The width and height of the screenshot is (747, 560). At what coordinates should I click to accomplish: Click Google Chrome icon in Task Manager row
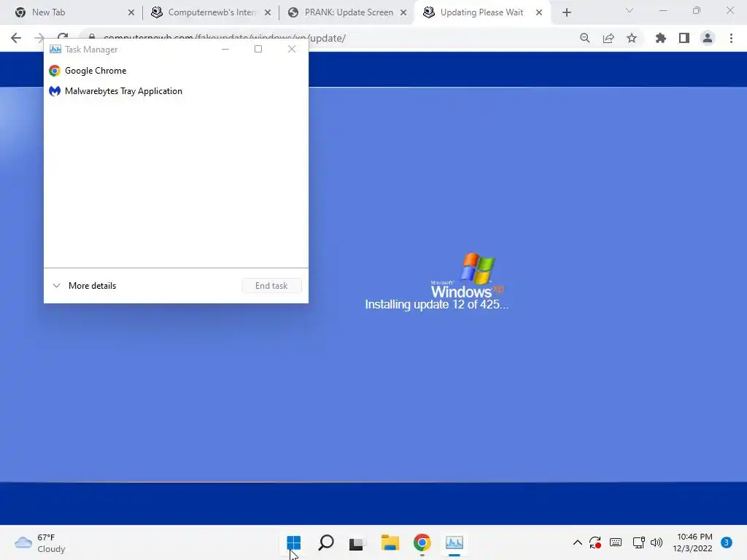(55, 71)
